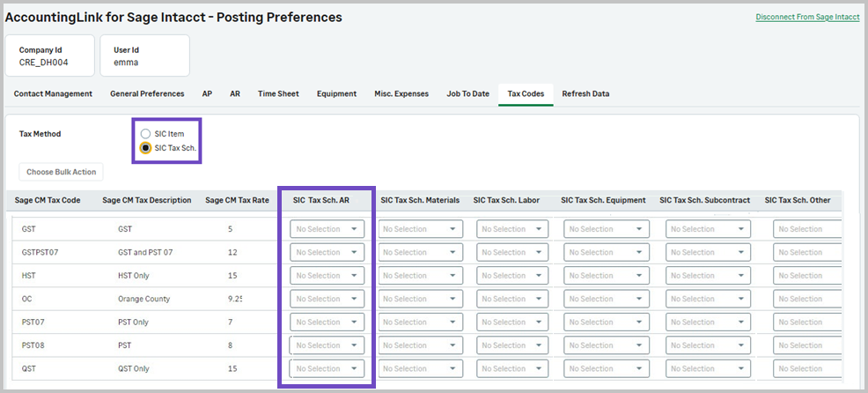Open SIC Tax Sch. AR dropdown for HST
Image resolution: width=868 pixels, height=393 pixels.
(327, 276)
